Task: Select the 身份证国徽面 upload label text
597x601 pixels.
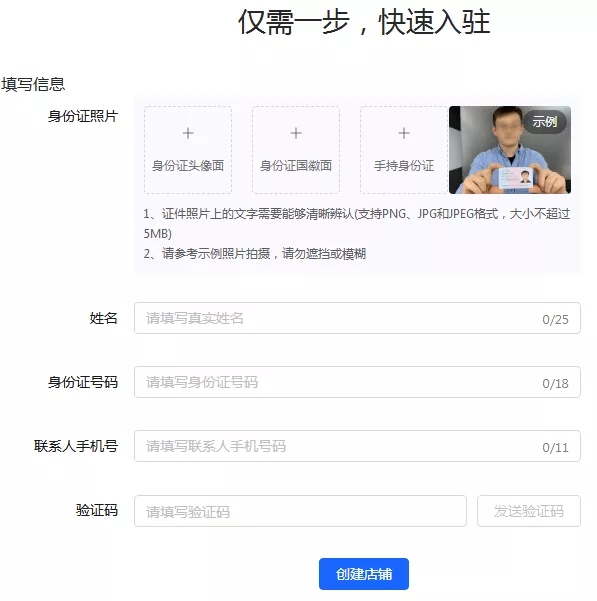Action: pos(296,166)
